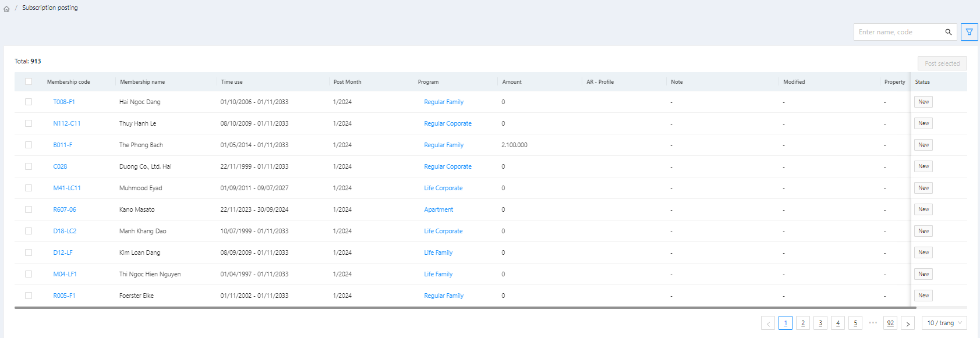Tick the checkbox for R005-F1 row
Screen dimensions: 980x338
click(x=29, y=296)
